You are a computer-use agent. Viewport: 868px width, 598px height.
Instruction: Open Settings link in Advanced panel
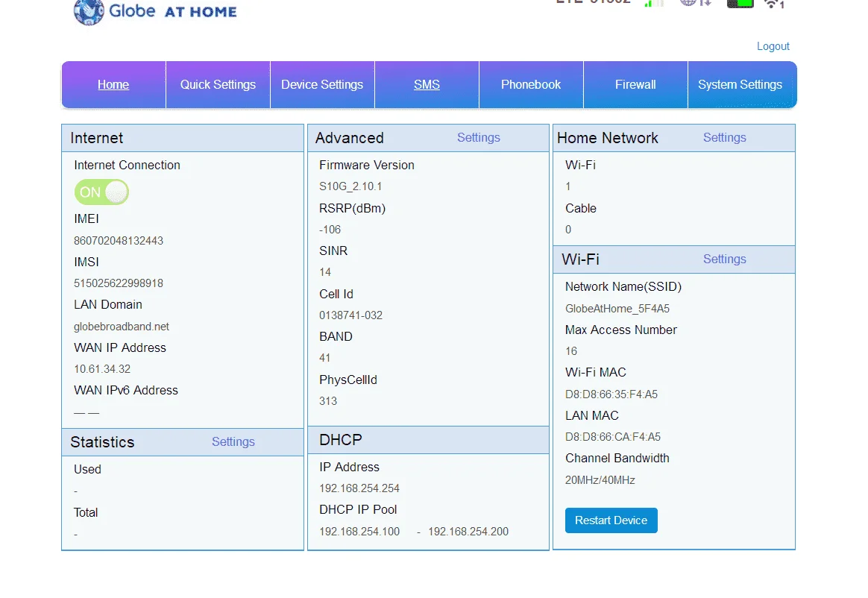478,138
